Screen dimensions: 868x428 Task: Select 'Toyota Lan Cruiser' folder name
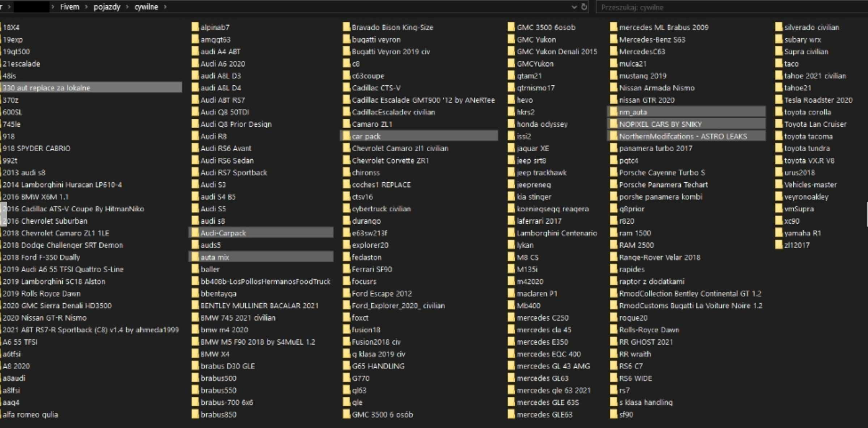coord(815,124)
